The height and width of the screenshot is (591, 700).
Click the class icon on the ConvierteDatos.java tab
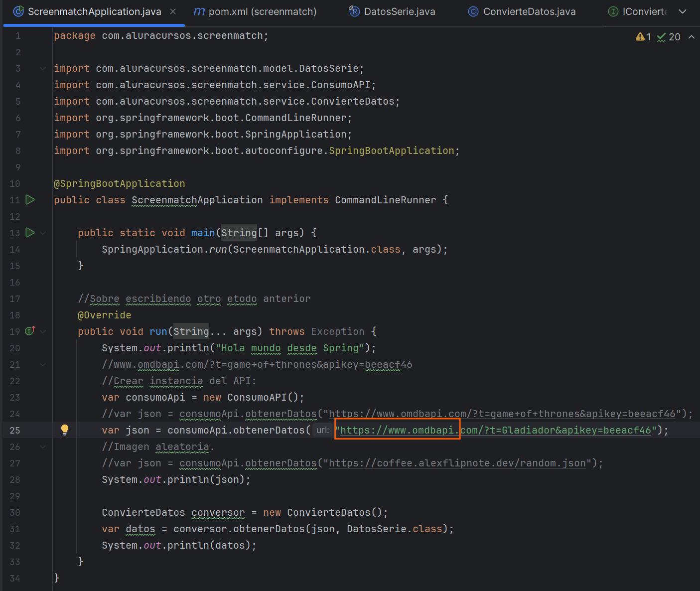tap(473, 11)
